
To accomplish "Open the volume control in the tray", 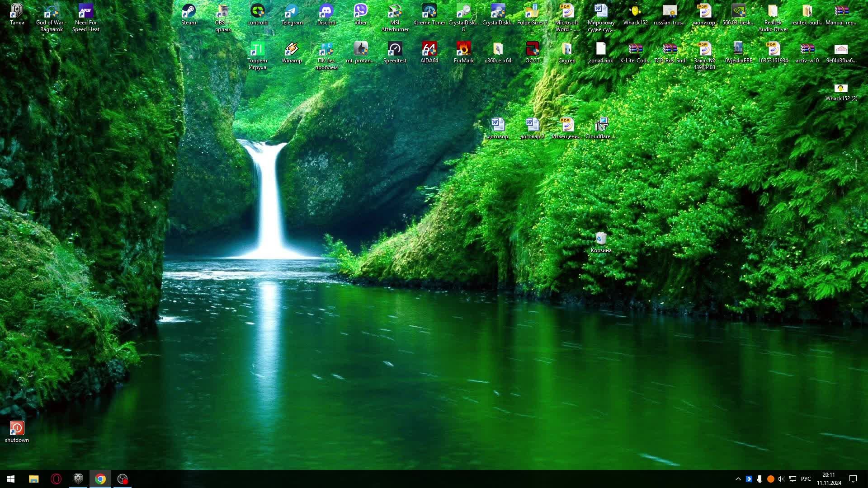I will point(781,479).
